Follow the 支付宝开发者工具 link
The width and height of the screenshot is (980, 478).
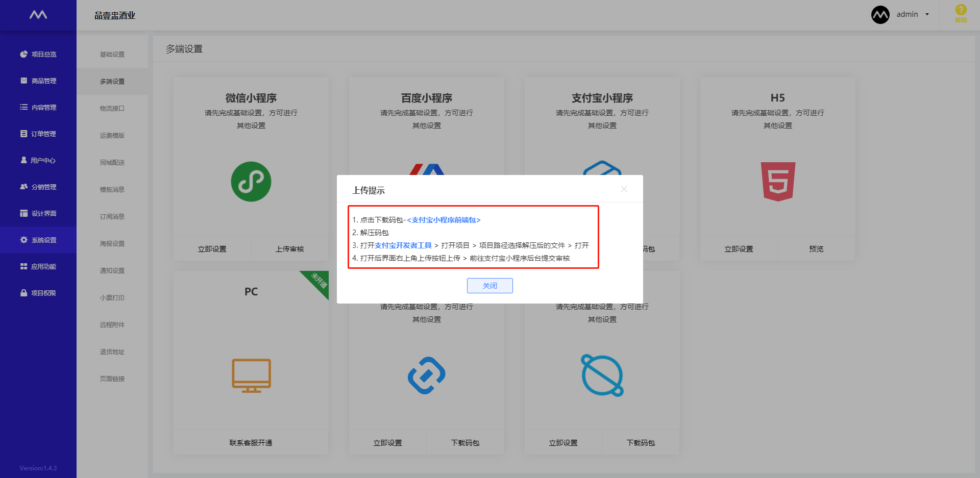[x=403, y=245]
